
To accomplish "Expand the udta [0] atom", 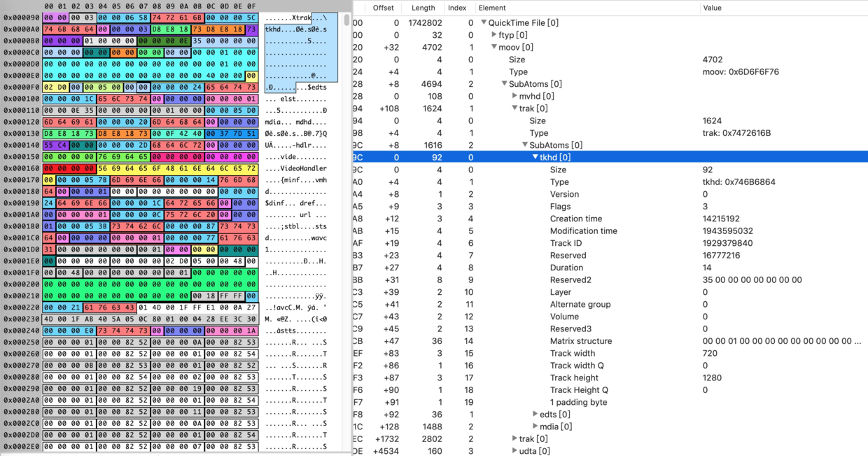I will (x=514, y=451).
